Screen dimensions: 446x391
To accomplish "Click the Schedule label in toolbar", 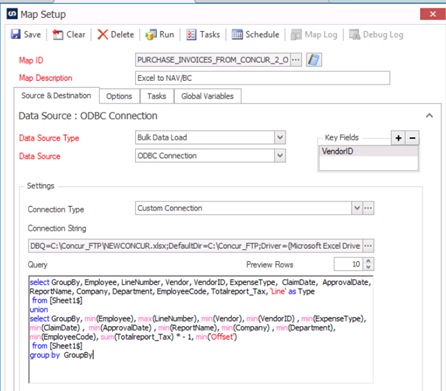I will pos(262,34).
